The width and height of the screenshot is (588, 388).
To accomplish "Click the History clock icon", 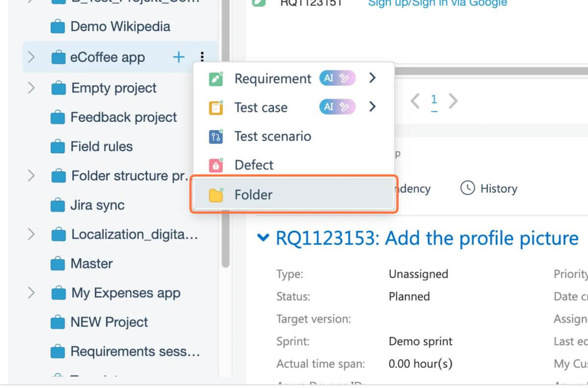I will pyautogui.click(x=467, y=189).
